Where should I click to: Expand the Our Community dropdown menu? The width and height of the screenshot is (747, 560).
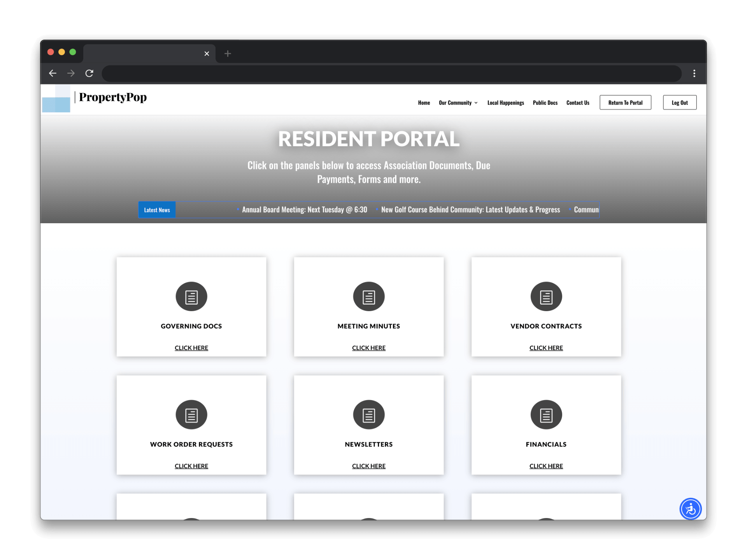coord(458,103)
